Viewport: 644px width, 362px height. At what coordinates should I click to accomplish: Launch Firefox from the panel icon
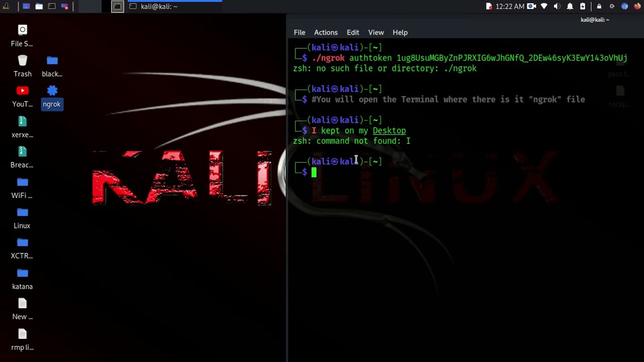637,7
